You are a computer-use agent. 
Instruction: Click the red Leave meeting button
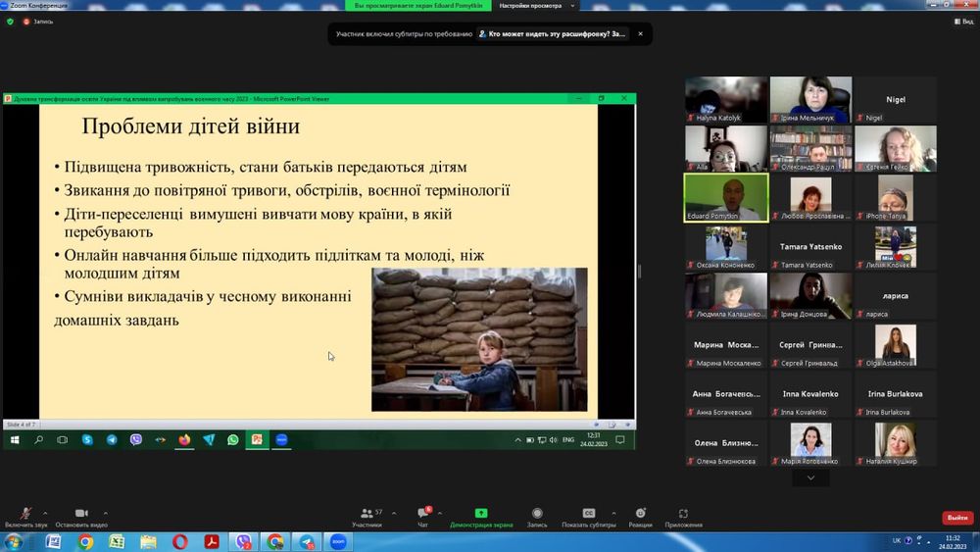click(956, 518)
